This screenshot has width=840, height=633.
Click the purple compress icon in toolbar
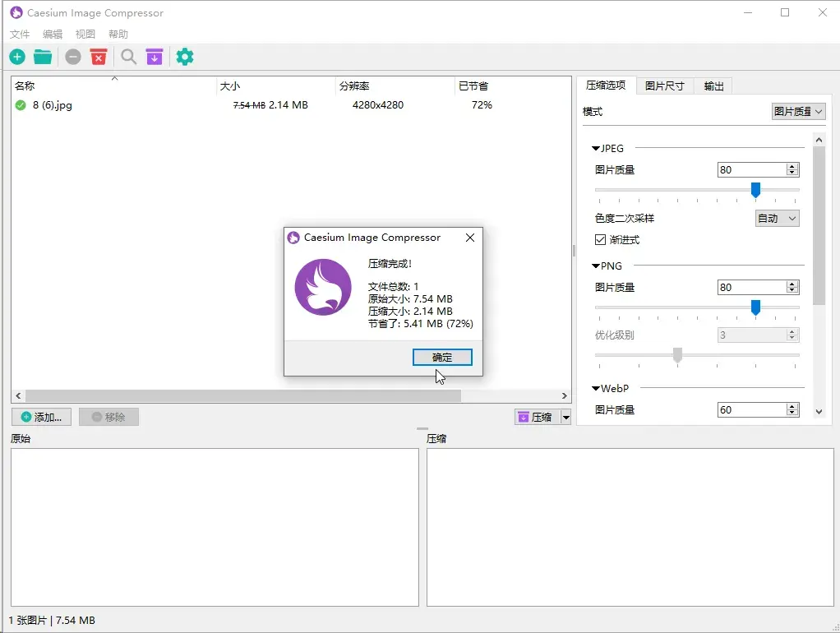click(156, 57)
